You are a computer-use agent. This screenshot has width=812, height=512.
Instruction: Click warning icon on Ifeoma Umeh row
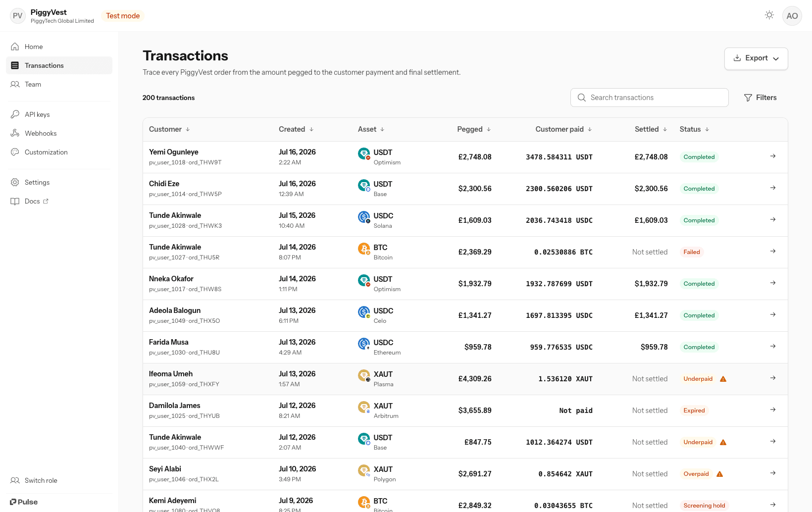(723, 379)
